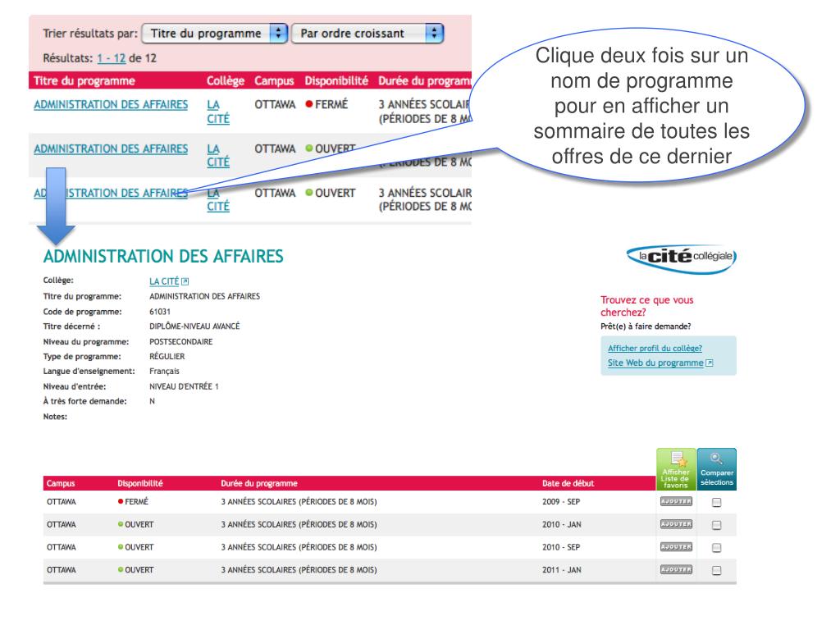Click 'Campus' header in the top results table

(x=274, y=81)
